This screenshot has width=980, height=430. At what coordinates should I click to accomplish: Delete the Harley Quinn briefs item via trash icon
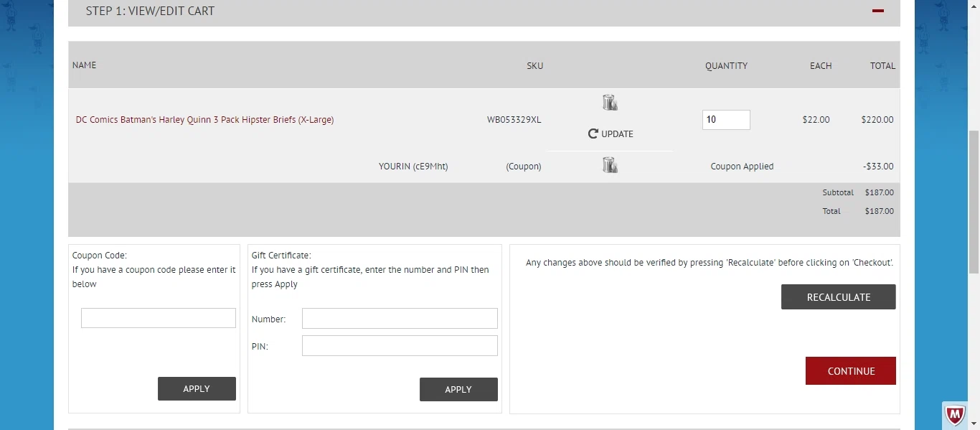pyautogui.click(x=610, y=103)
